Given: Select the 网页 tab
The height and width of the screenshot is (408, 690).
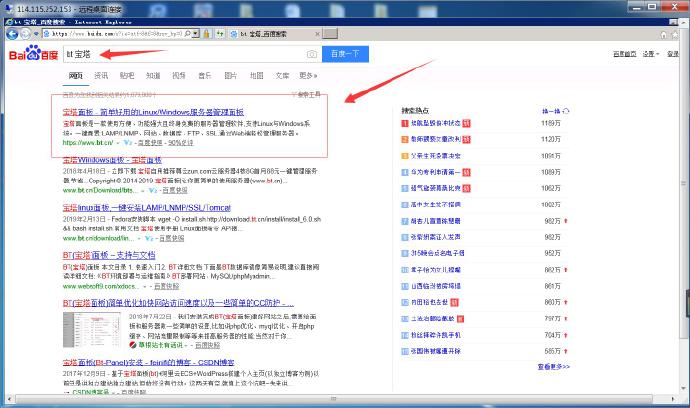Looking at the screenshot, I should click(76, 76).
